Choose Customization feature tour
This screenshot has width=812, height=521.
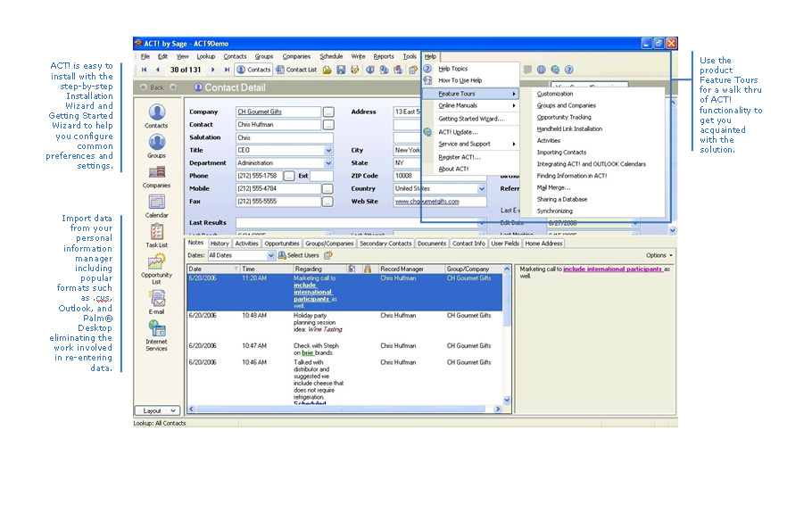(555, 94)
